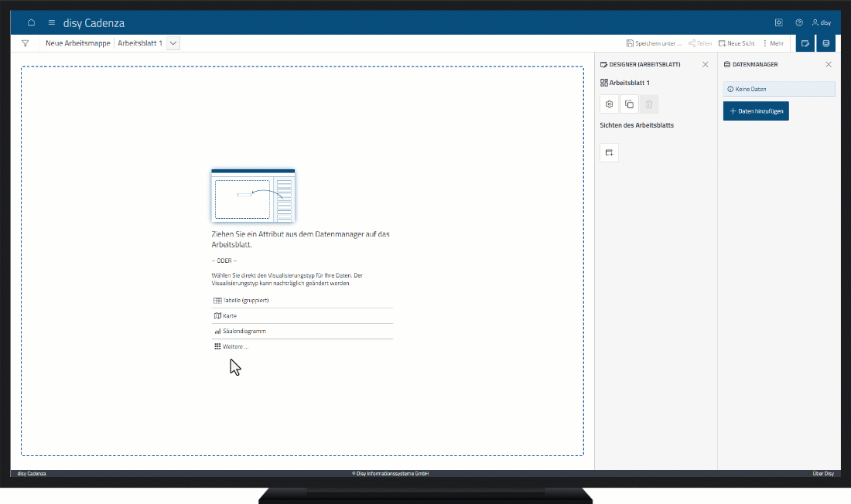Open the hamburger navigation menu
Image resolution: width=851 pixels, height=504 pixels.
(x=52, y=23)
